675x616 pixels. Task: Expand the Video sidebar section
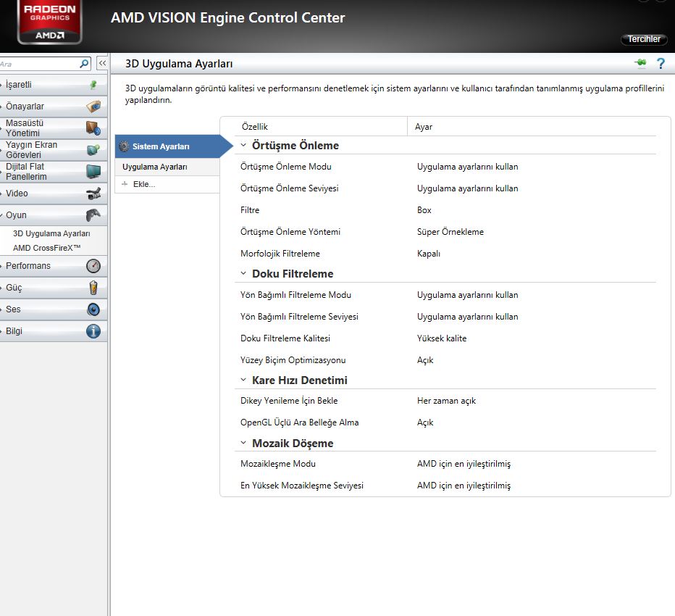pos(54,193)
